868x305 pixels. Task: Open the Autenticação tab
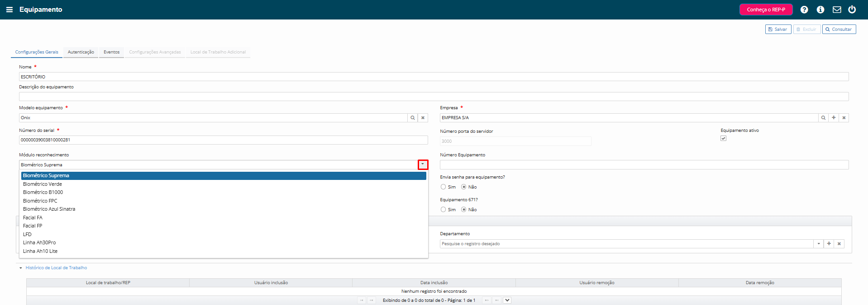click(x=81, y=52)
